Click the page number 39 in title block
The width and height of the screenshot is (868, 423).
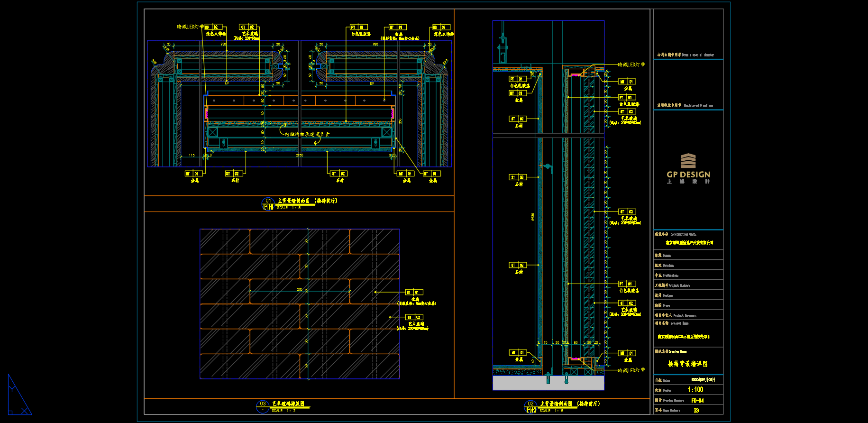coord(696,411)
